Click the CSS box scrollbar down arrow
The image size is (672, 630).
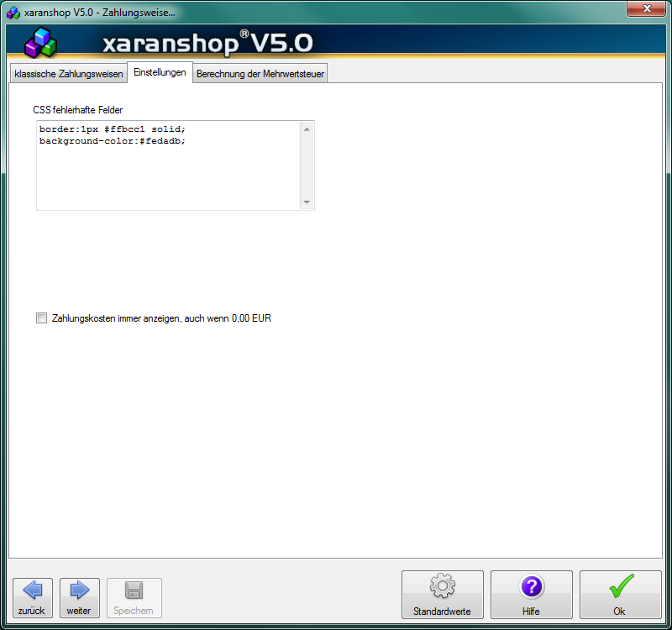(307, 202)
